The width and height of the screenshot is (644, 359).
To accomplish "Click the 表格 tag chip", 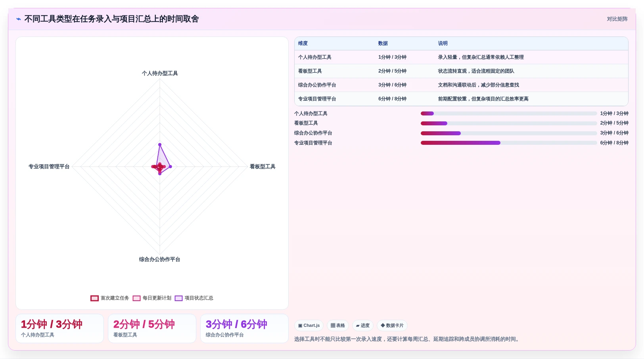I will (x=338, y=326).
